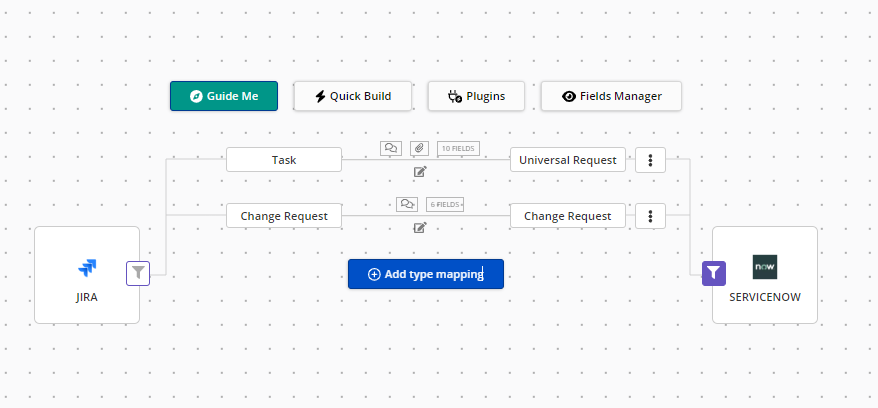This screenshot has width=878, height=408.
Task: Click the Jira logo icon
Action: tap(87, 268)
